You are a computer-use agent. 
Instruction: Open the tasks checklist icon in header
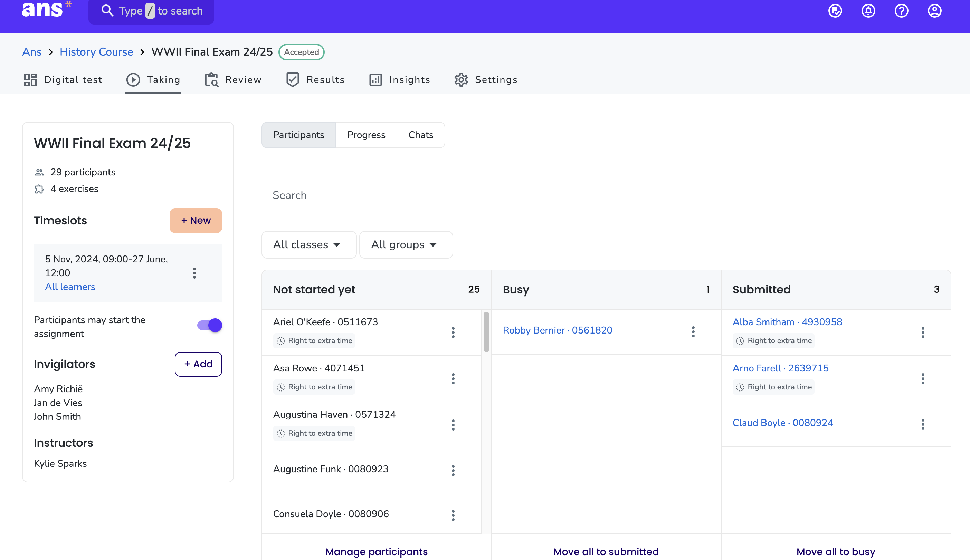pos(835,11)
